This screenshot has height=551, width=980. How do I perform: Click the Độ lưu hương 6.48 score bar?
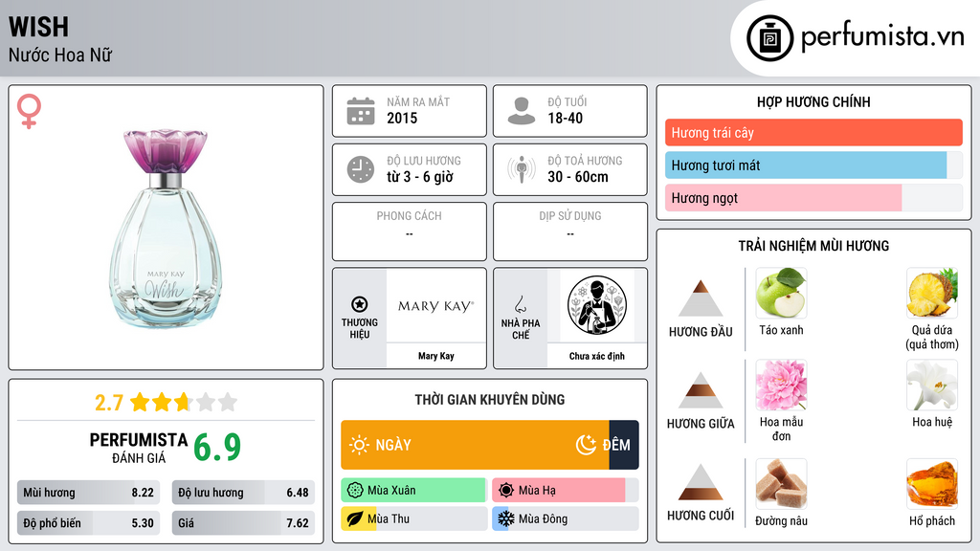243,493
